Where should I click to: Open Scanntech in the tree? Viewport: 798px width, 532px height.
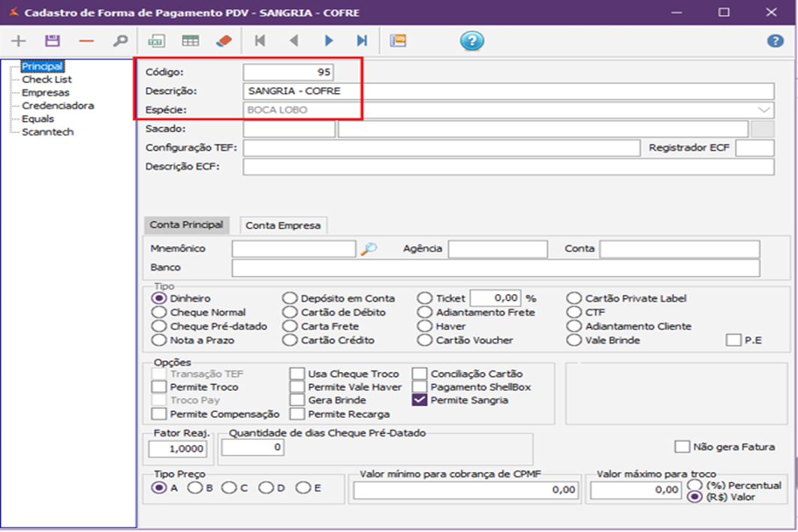47,132
